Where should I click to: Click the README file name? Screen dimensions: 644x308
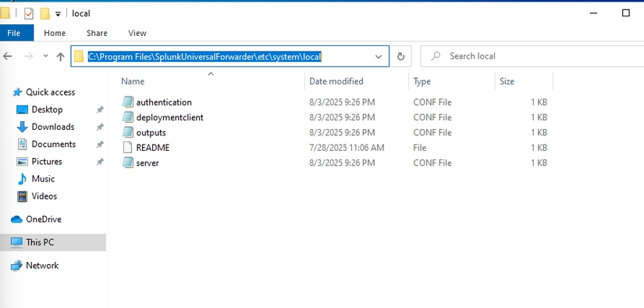click(153, 148)
